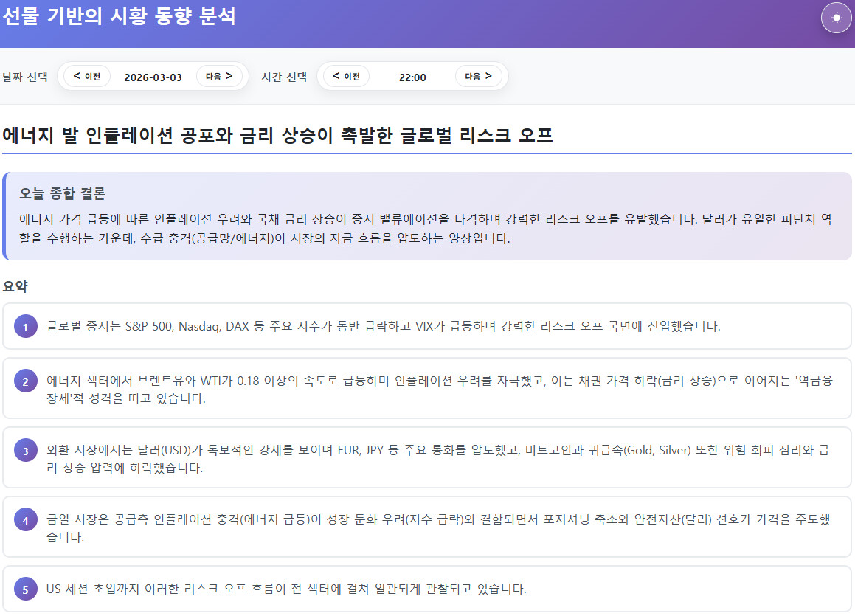Click the number 2 summary badge

25,381
